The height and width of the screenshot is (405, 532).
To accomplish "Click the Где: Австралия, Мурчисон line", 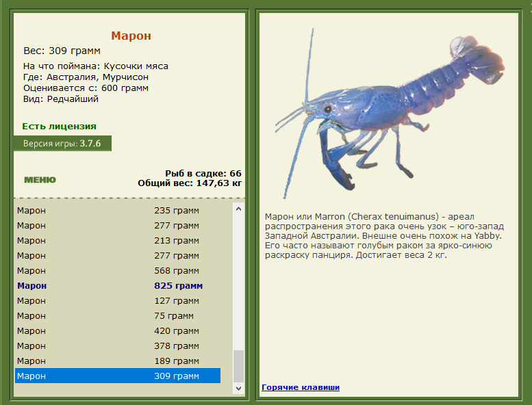I will pyautogui.click(x=86, y=77).
